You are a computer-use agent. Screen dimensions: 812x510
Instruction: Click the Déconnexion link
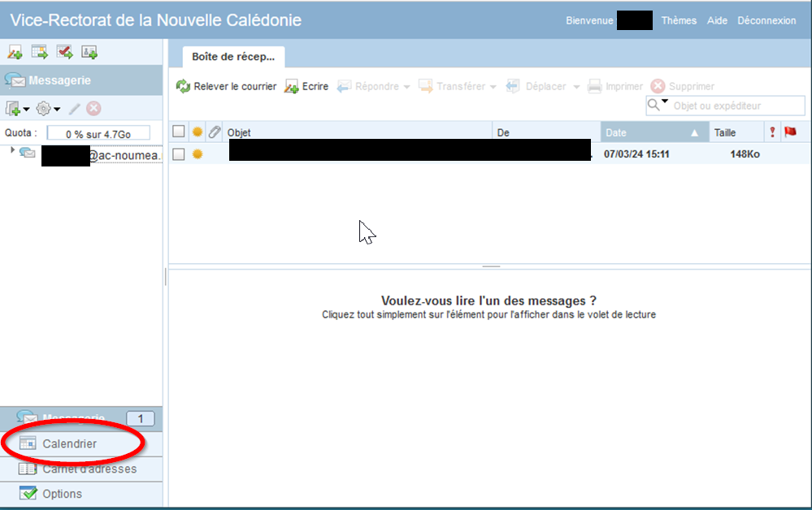766,20
